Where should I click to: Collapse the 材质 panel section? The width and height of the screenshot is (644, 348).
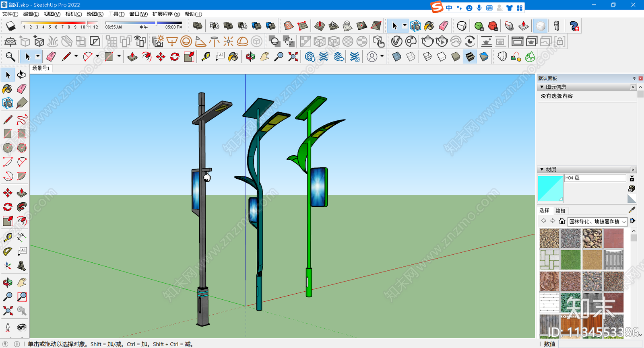542,169
